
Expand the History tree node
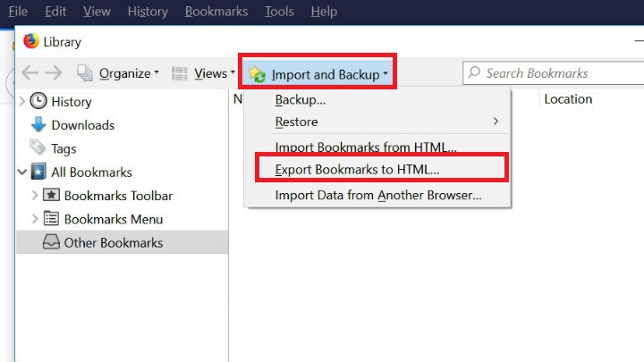(22, 101)
